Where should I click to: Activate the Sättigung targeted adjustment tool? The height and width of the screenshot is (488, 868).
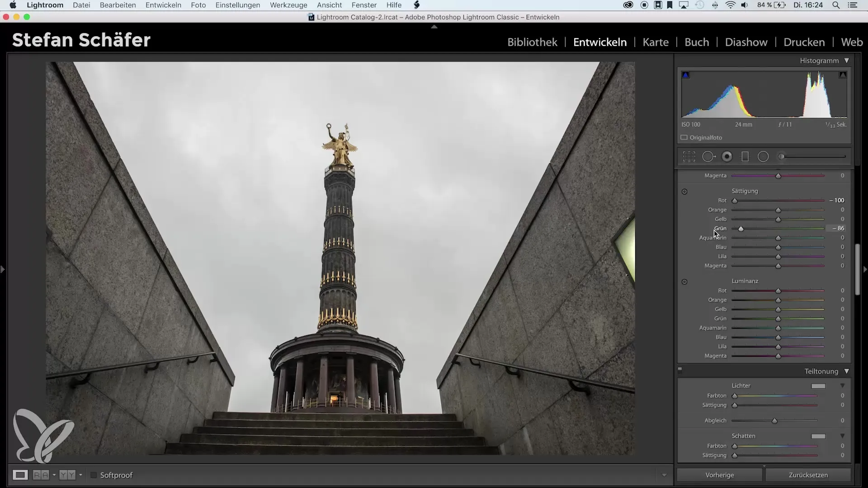[x=684, y=192]
